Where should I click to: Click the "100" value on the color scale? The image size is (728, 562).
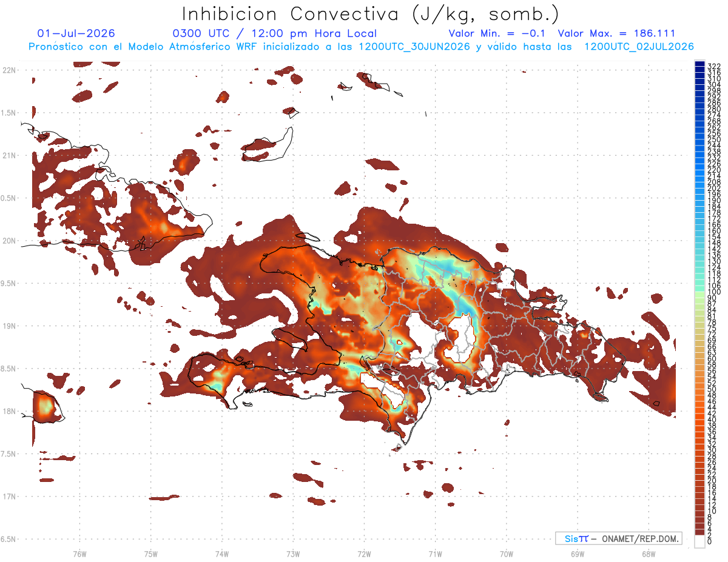713,293
